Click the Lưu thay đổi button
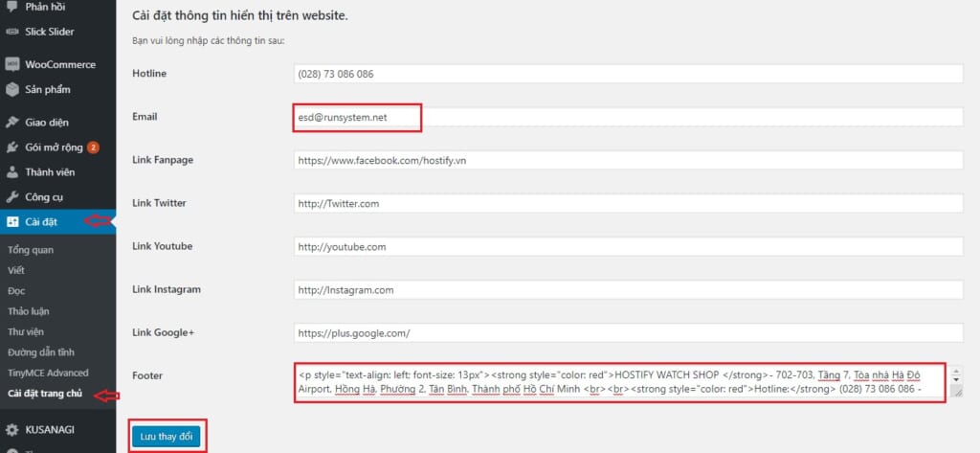The height and width of the screenshot is (453, 980). 167,437
